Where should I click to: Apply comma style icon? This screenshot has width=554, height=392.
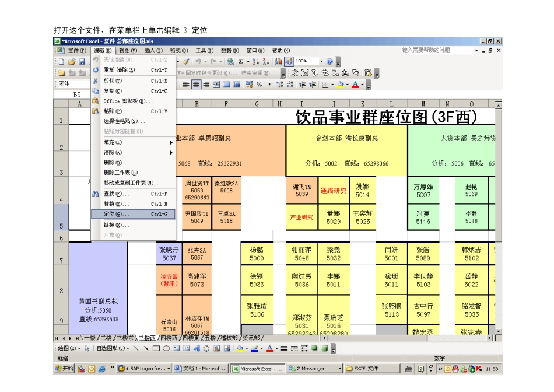269,85
